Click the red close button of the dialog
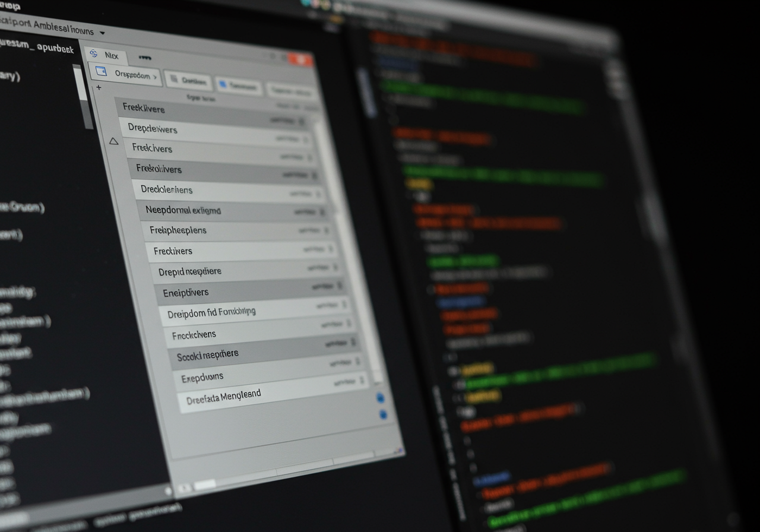The width and height of the screenshot is (760, 532). tap(301, 60)
